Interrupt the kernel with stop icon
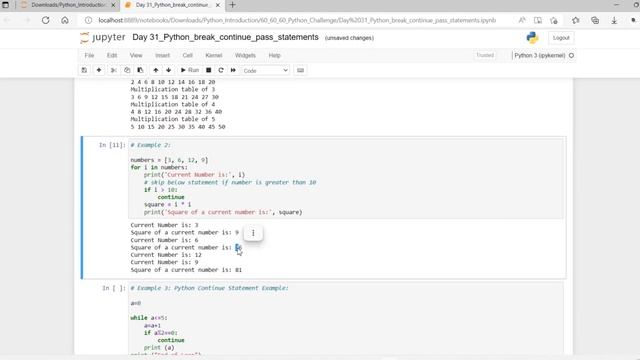The height and width of the screenshot is (360, 640). click(209, 70)
